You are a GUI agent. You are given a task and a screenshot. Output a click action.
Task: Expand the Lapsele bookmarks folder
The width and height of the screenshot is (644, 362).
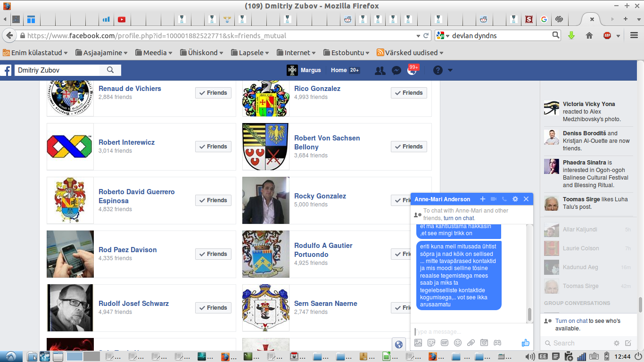pos(250,53)
